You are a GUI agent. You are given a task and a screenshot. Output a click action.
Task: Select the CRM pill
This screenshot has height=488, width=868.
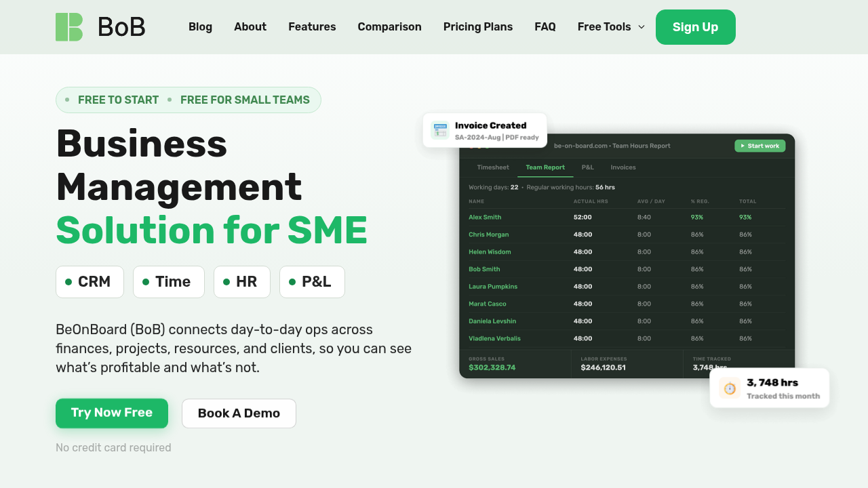point(90,282)
